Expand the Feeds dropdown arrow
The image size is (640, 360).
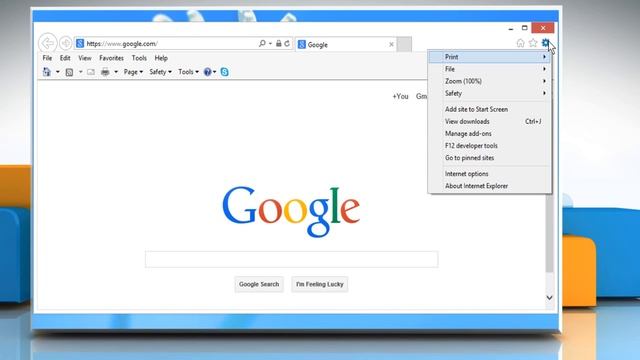(x=80, y=72)
